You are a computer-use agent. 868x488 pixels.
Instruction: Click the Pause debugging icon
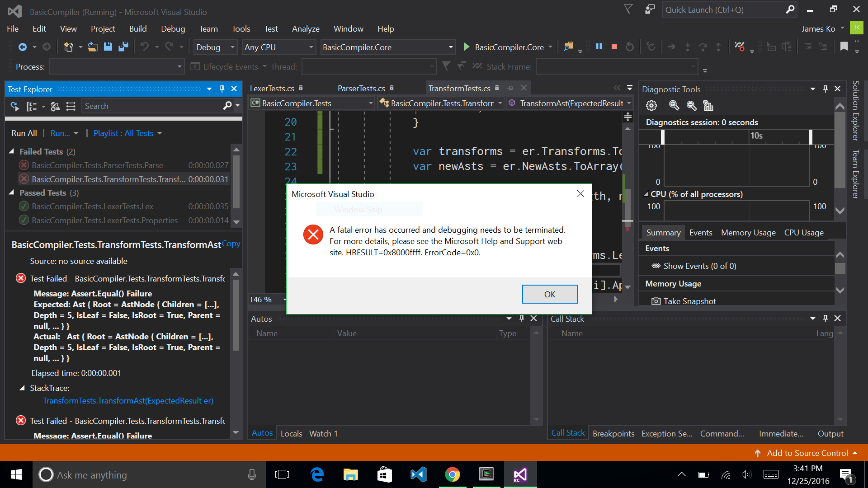point(599,47)
